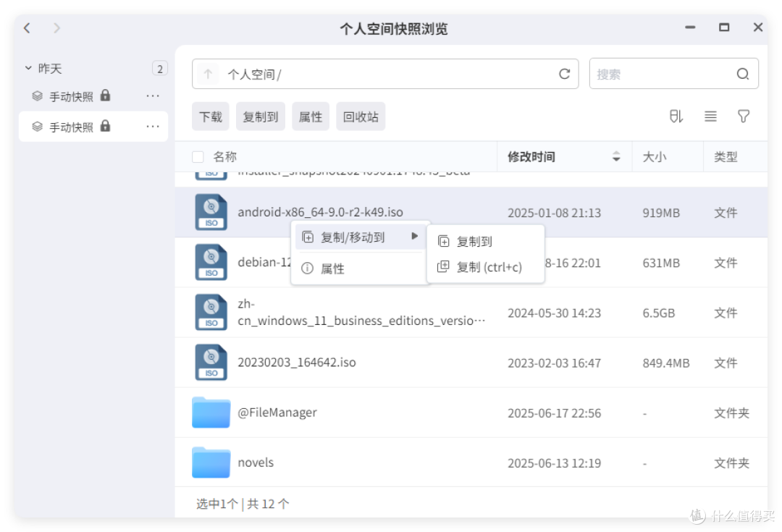Open the sort order icon
The image size is (782, 532).
point(676,117)
